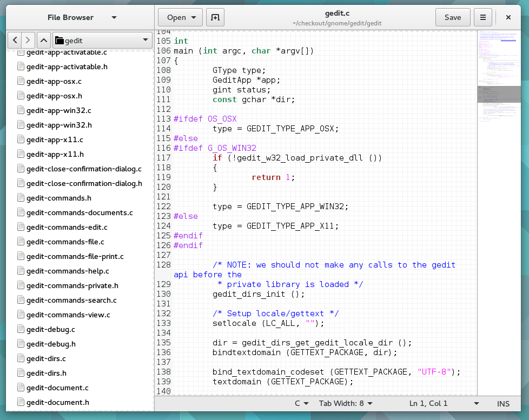Click file icon beside gedit-document.h
The image size is (529, 420).
[x=21, y=402]
